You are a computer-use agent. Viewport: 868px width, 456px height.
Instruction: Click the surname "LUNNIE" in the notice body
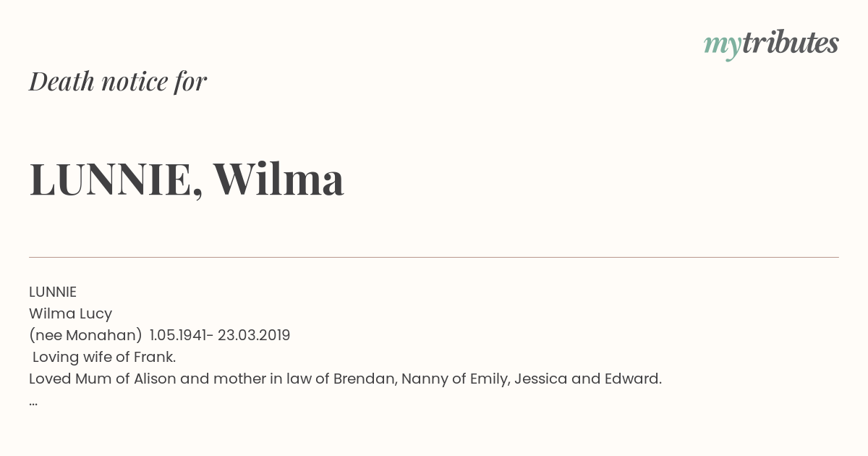click(53, 292)
